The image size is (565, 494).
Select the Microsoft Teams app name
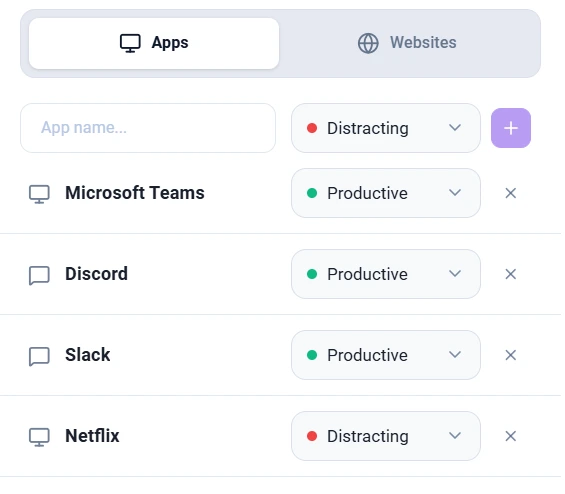(135, 193)
